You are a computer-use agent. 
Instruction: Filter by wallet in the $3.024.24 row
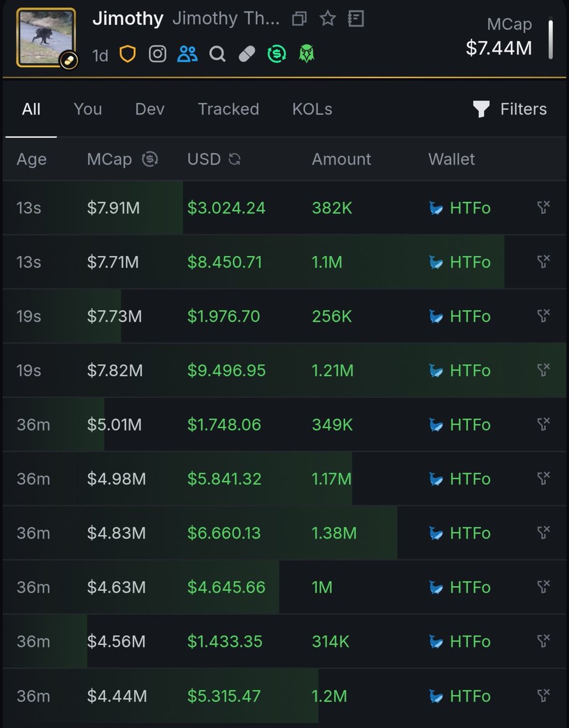coord(544,207)
